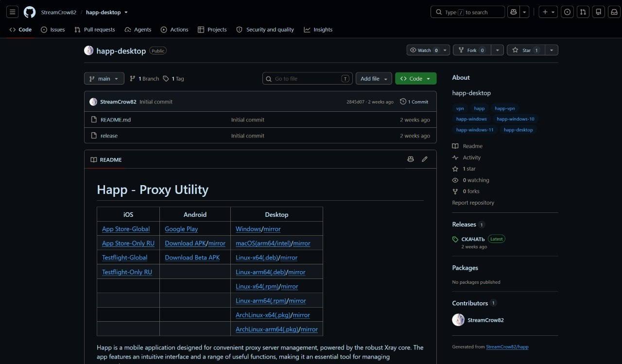Click the Go to file search field
Viewport: 622px width, 364px height.
pos(308,79)
